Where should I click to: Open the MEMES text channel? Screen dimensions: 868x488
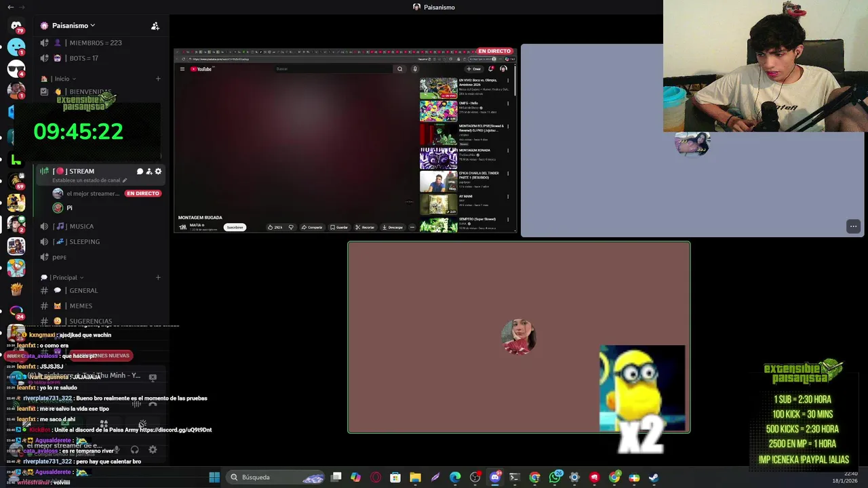(x=99, y=306)
